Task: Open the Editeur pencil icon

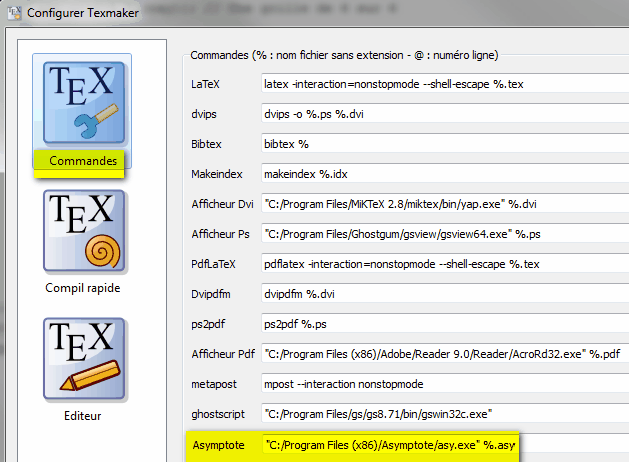Action: point(84,358)
